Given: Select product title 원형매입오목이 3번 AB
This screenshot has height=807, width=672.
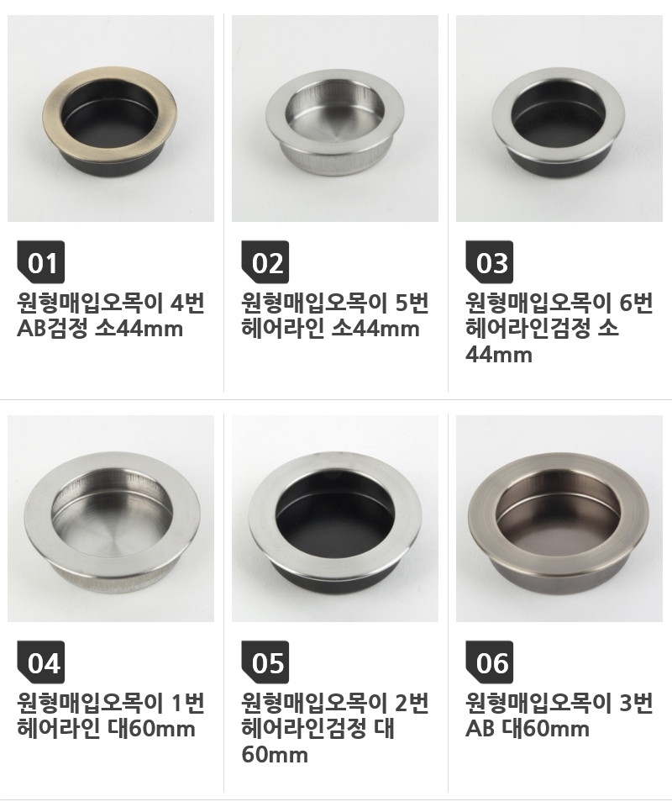Looking at the screenshot, I should click(559, 715).
